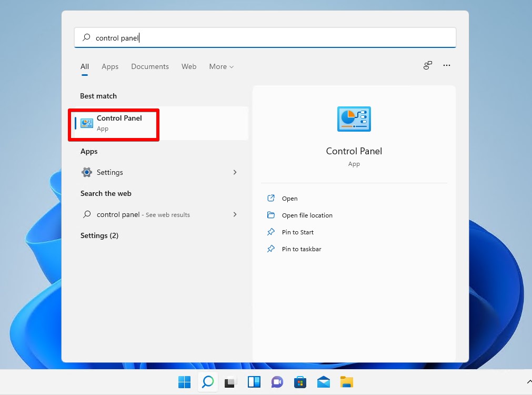532x395 pixels.
Task: Click the large Control Panel icon in preview pane
Action: [x=354, y=118]
